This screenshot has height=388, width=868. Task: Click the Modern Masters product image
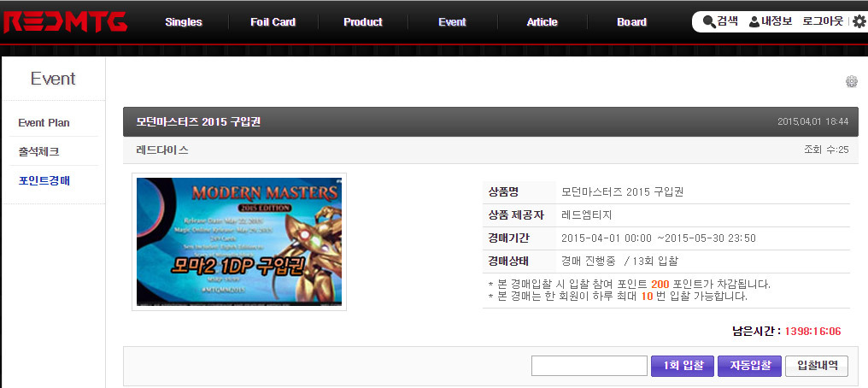coord(239,242)
